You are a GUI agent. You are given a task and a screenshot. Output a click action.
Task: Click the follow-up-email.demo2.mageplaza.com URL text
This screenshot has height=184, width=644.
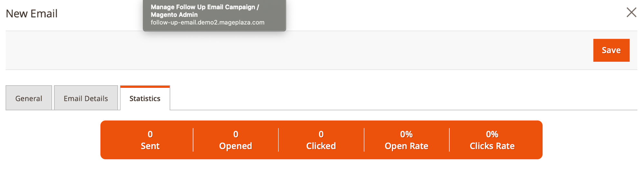pos(207,23)
